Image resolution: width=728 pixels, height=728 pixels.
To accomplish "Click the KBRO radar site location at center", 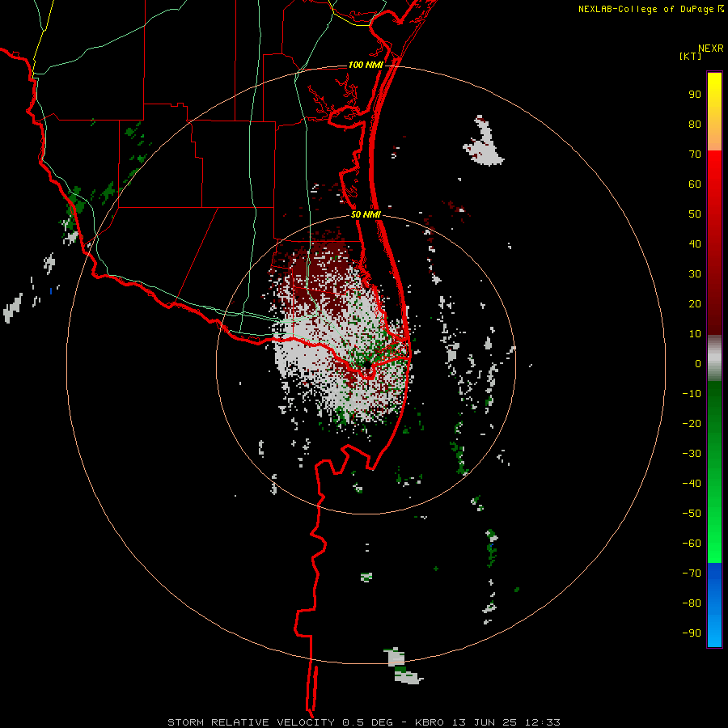I will coord(367,366).
